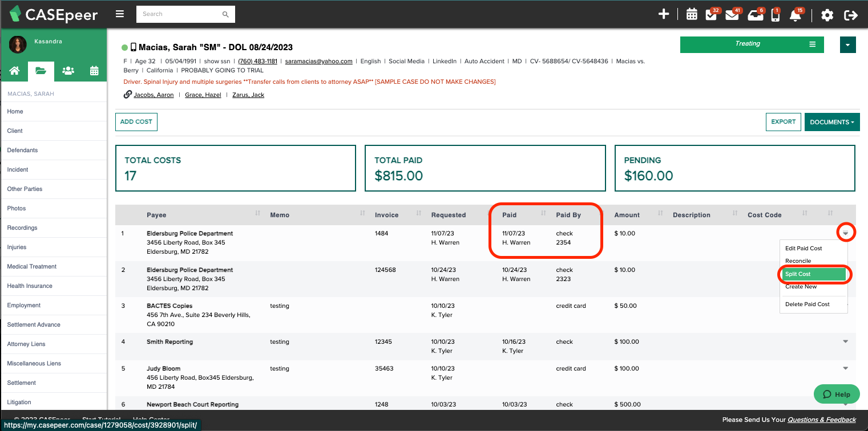Click the search magnifier icon
868x431 pixels.
[x=225, y=14]
